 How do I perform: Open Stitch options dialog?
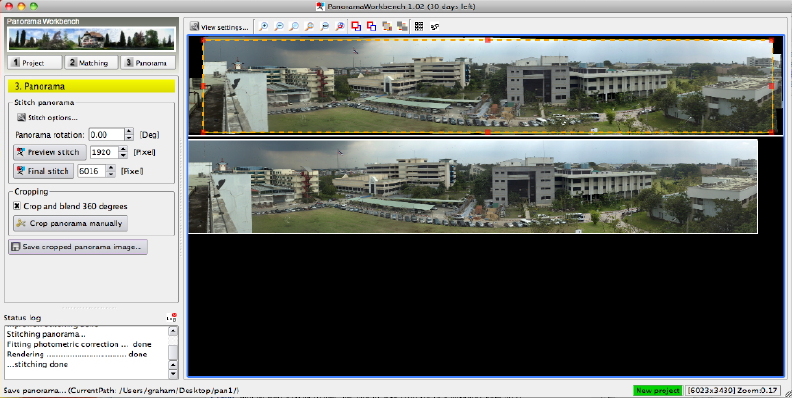click(x=47, y=117)
